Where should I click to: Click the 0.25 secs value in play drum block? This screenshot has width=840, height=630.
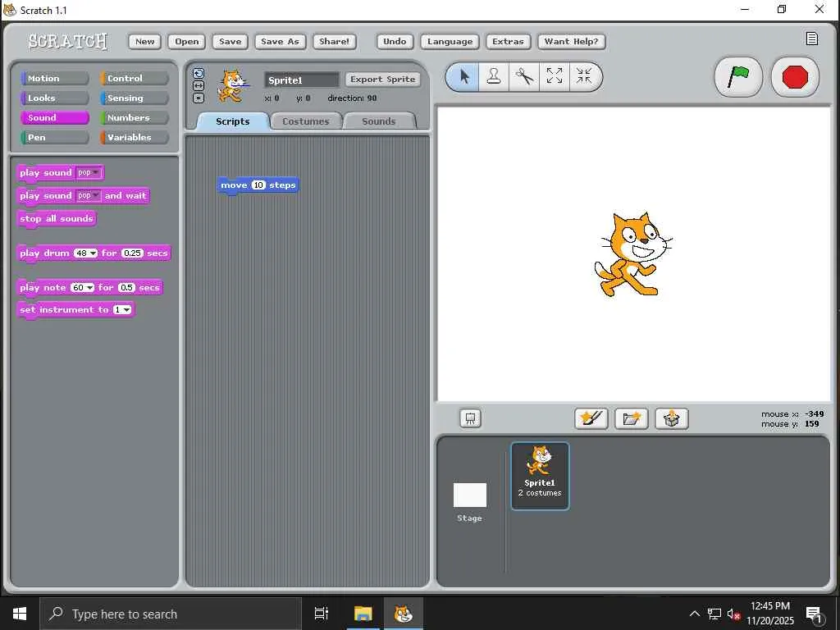click(x=132, y=253)
